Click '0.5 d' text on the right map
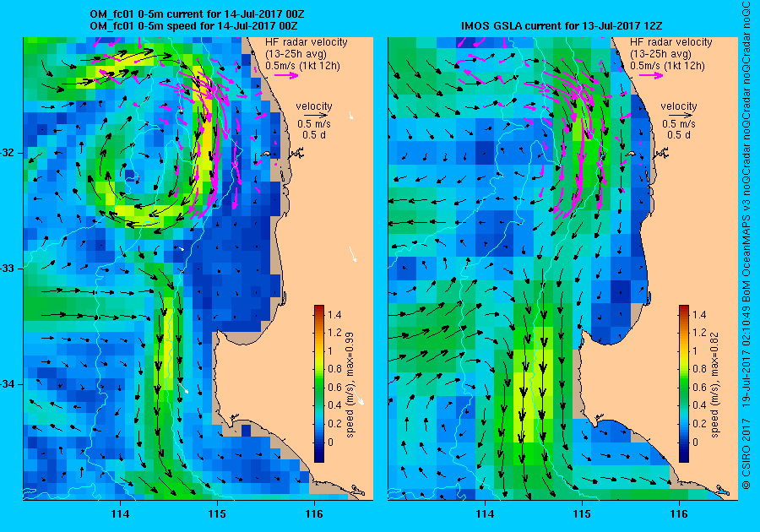The height and width of the screenshot is (532, 760). click(679, 135)
